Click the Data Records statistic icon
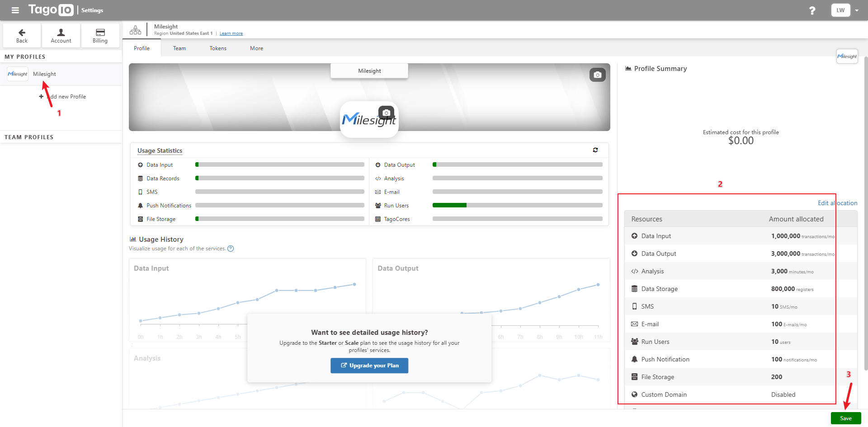 point(141,178)
